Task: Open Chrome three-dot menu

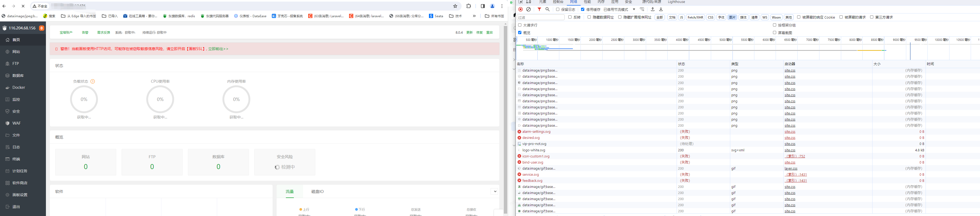Action: point(502,6)
